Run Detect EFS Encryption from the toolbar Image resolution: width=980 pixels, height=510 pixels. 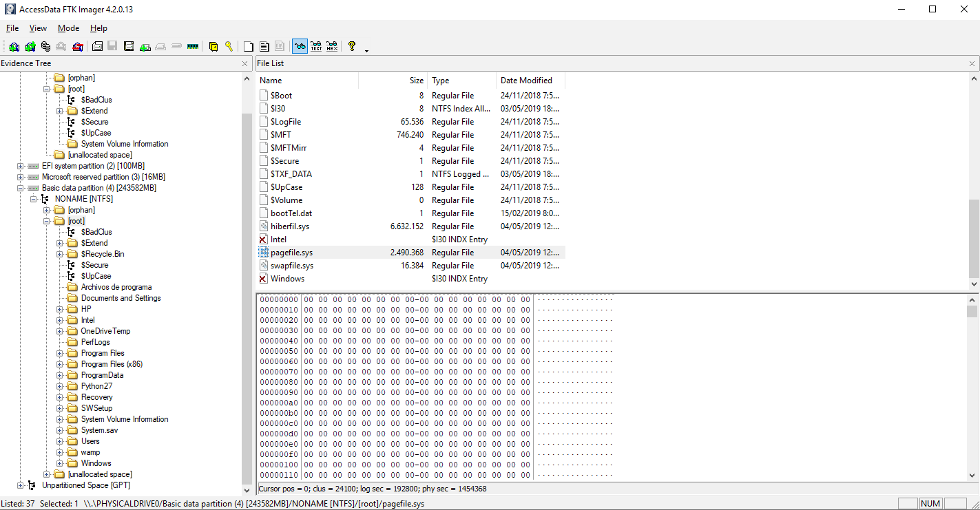pos(229,46)
